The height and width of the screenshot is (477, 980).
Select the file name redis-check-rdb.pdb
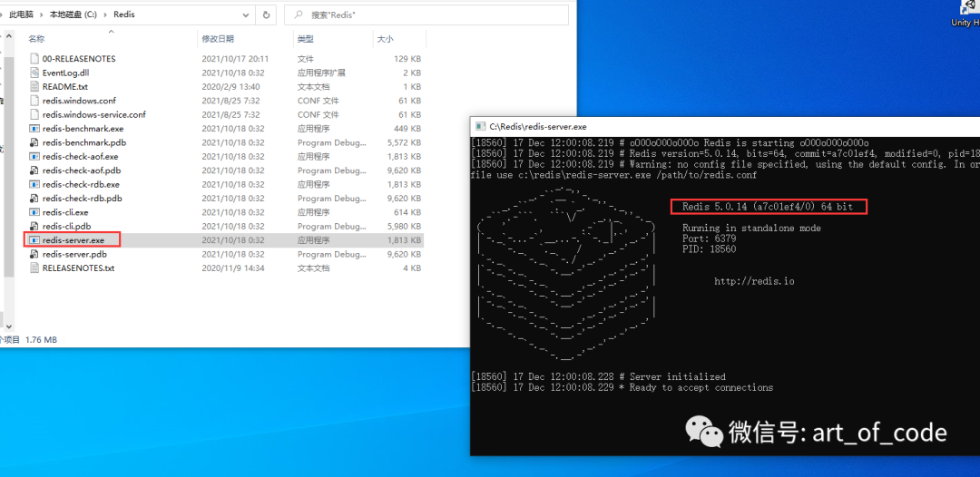82,199
